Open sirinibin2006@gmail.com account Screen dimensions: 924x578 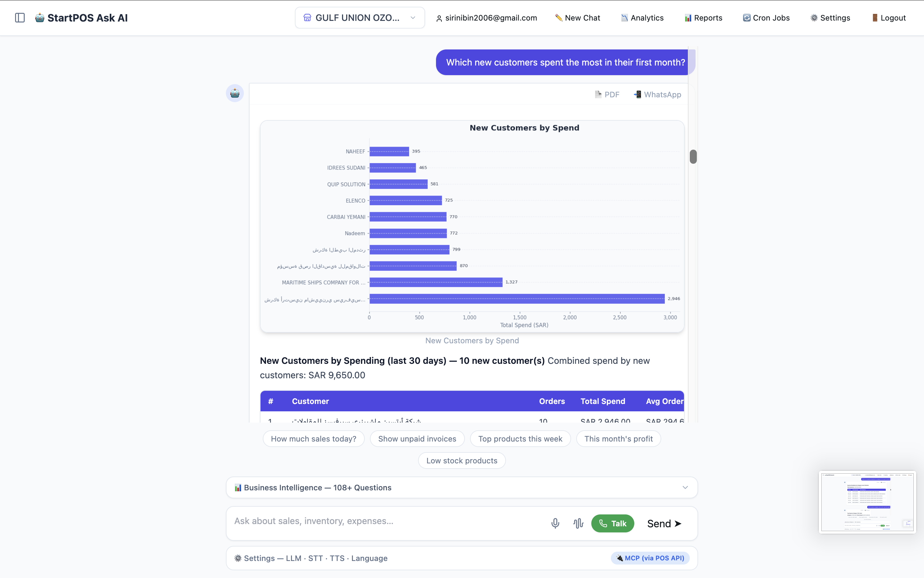pos(486,18)
